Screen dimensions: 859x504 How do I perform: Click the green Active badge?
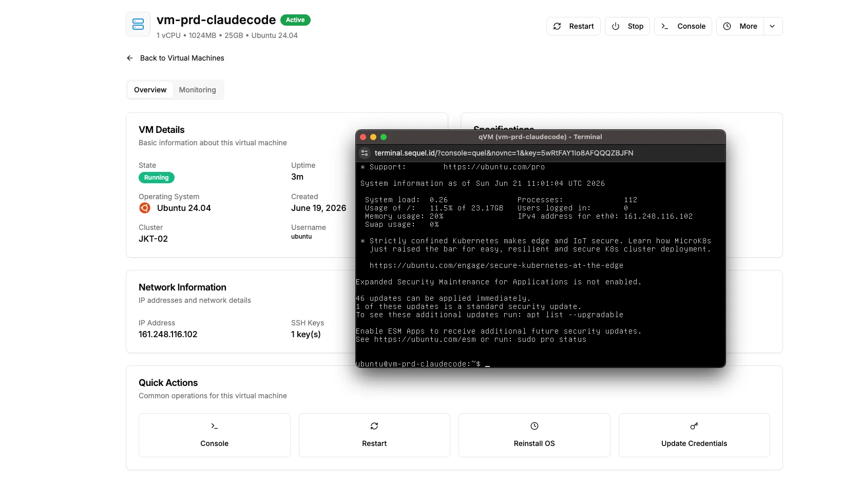tap(295, 20)
